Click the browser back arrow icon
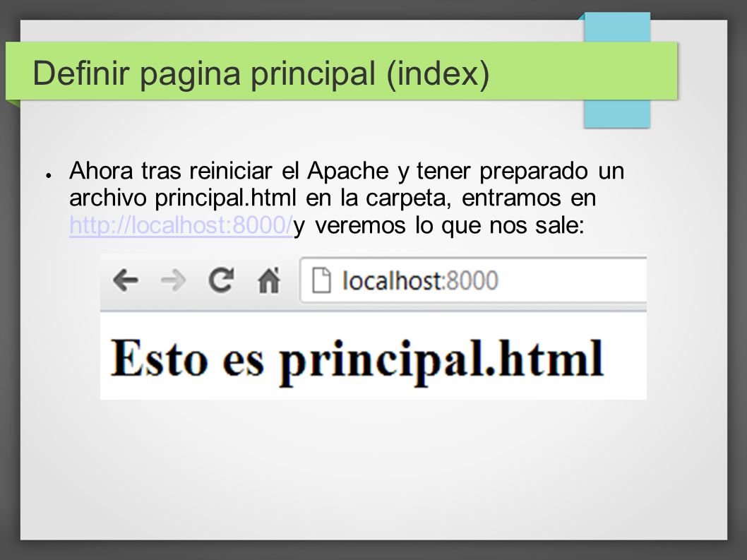 [x=126, y=280]
